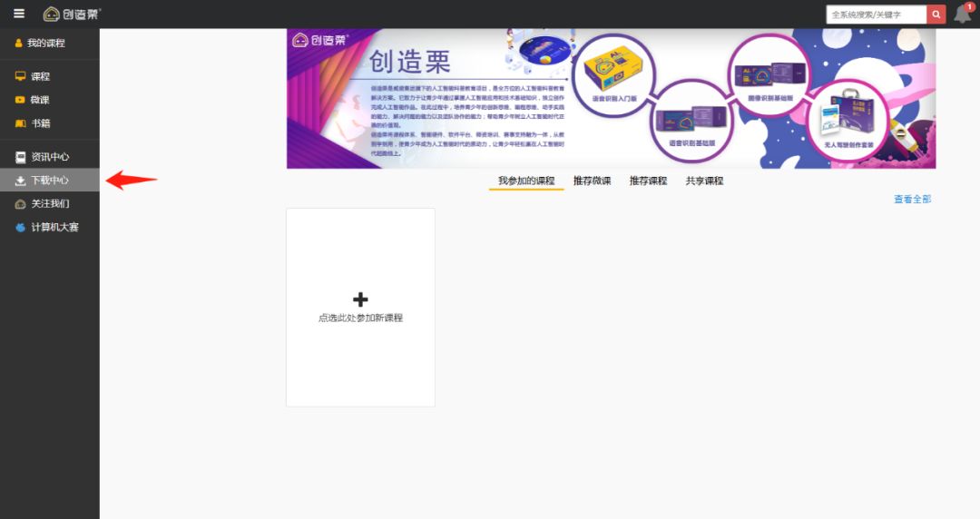Open 下载中心 sidebar item

pos(49,180)
